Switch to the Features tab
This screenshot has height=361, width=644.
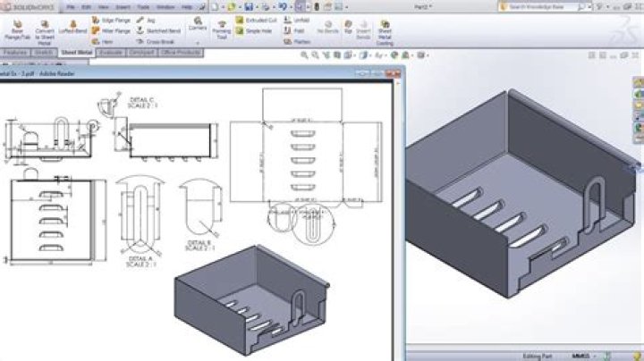pos(15,53)
